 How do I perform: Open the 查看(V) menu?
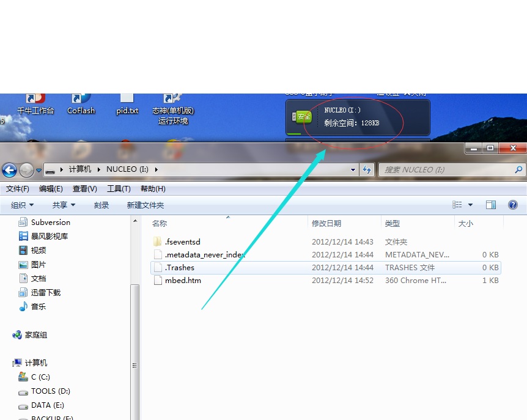[x=85, y=189]
